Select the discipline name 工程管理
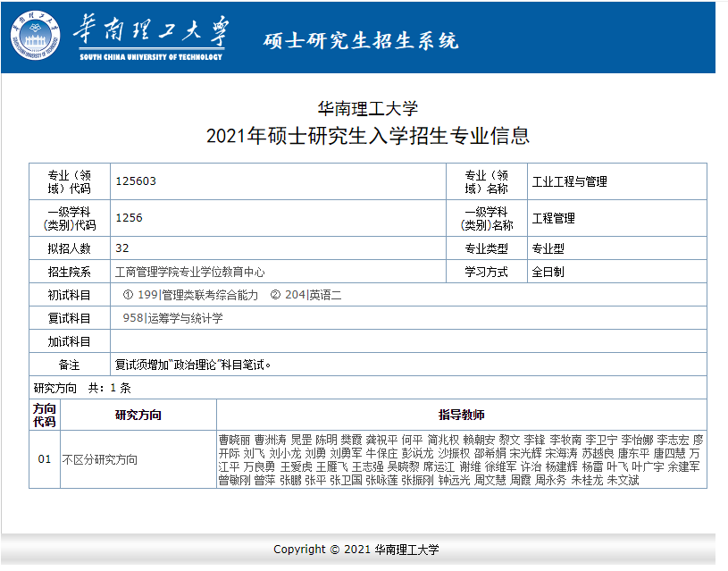The width and height of the screenshot is (728, 571). (554, 218)
